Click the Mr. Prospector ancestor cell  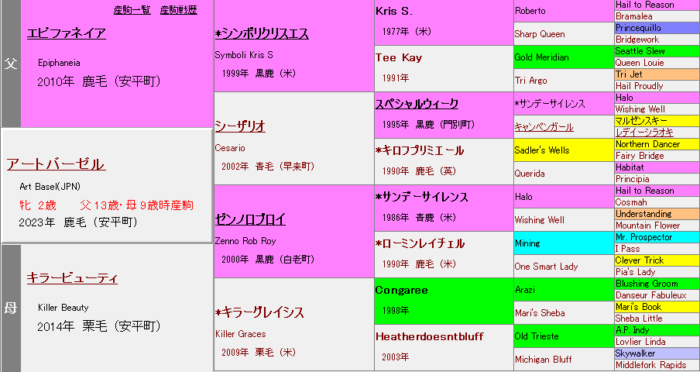657,237
